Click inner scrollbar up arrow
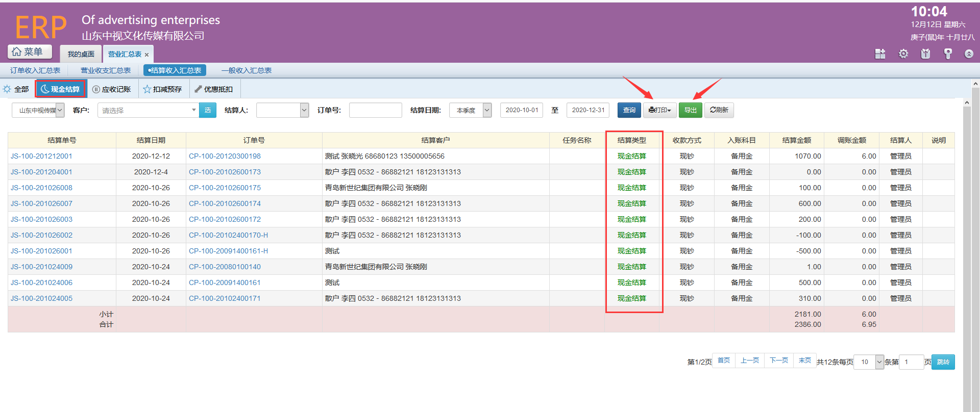980x412 pixels. click(967, 102)
